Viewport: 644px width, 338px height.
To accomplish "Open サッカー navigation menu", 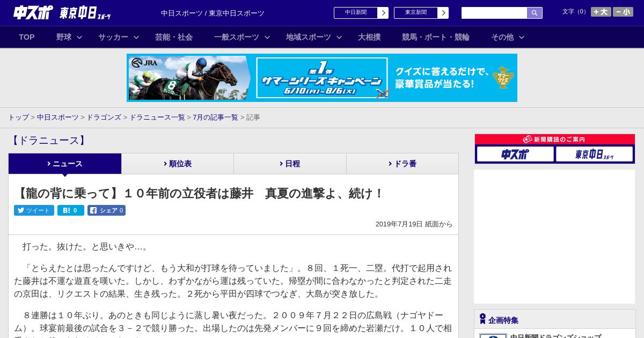I will (x=113, y=37).
